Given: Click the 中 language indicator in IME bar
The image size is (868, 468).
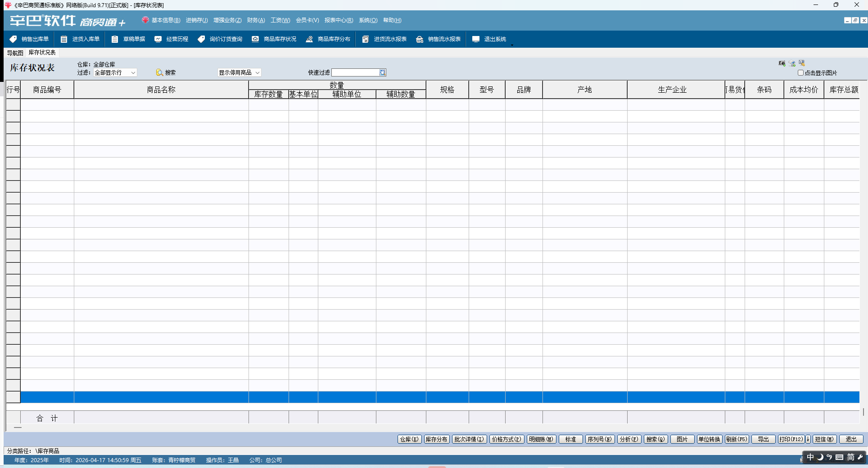Looking at the screenshot, I should point(810,457).
